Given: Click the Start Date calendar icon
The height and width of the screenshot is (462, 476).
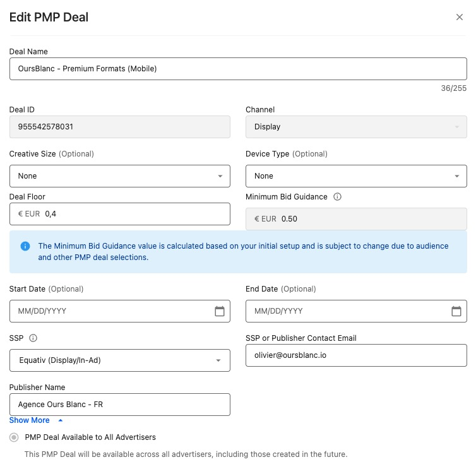Looking at the screenshot, I should click(220, 311).
